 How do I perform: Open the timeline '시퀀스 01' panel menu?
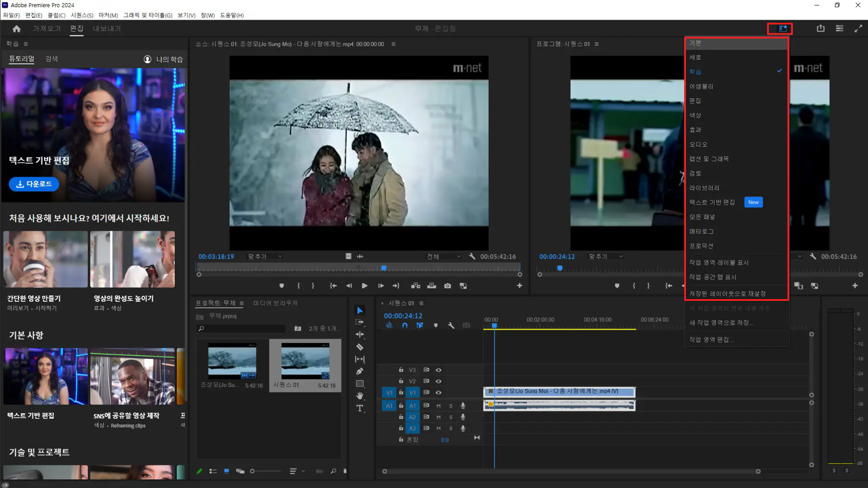click(x=421, y=303)
